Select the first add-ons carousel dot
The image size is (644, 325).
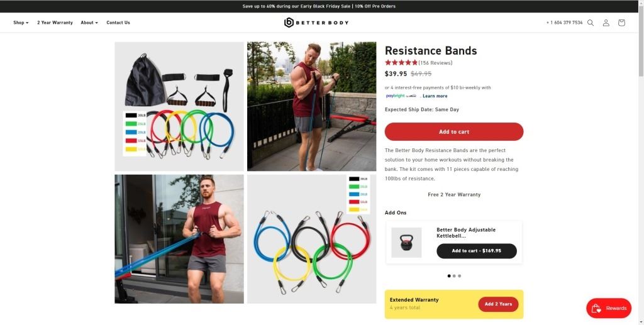coord(449,276)
